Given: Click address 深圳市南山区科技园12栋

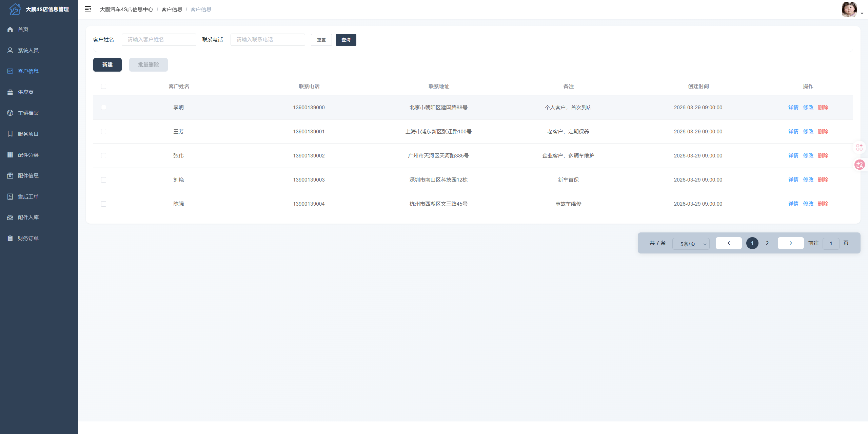Looking at the screenshot, I should [x=438, y=180].
